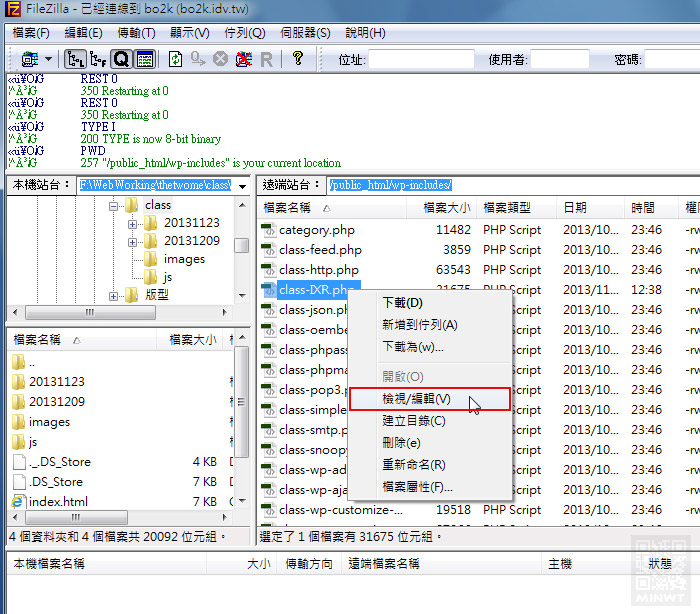Image resolution: width=700 pixels, height=614 pixels.
Task: Select index.html file icon
Action: (17, 501)
